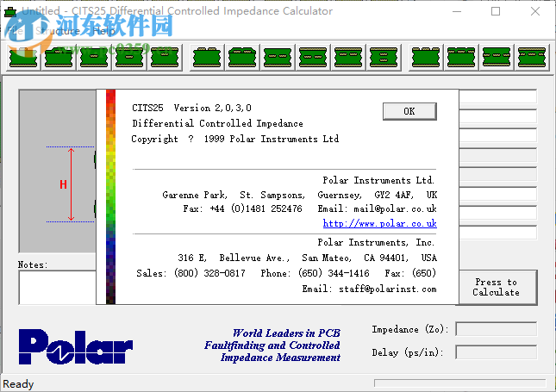This screenshot has width=556, height=392.
Task: Click OK to dismiss the About dialog
Action: click(409, 111)
